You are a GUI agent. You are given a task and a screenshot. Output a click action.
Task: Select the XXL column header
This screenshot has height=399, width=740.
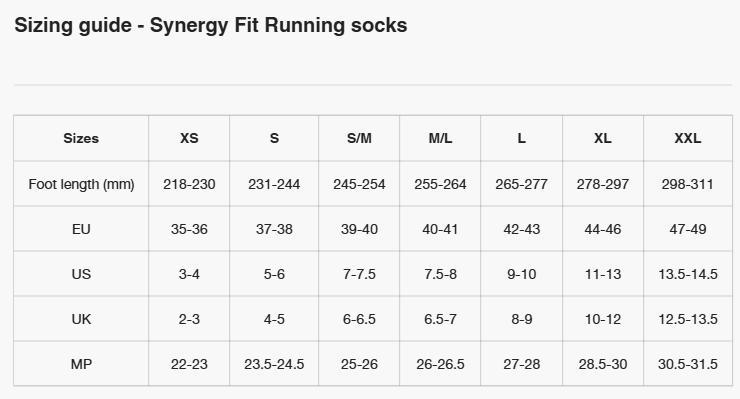(688, 138)
